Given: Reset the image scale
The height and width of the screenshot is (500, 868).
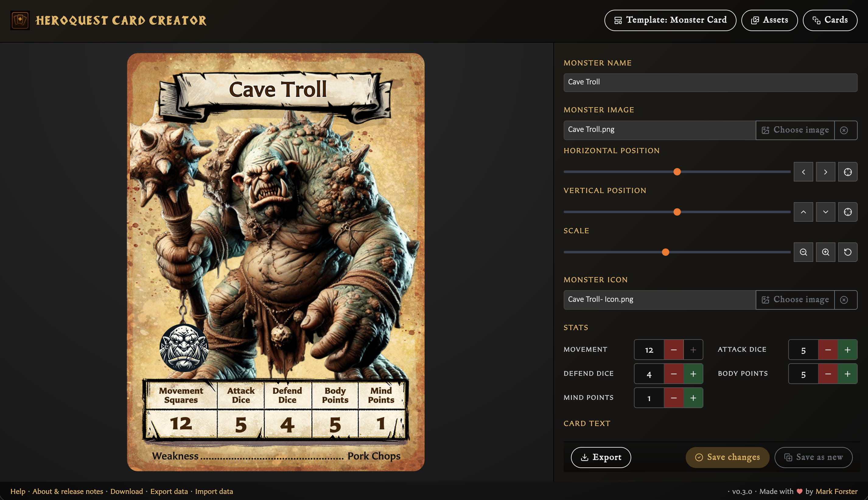Looking at the screenshot, I should coord(847,252).
